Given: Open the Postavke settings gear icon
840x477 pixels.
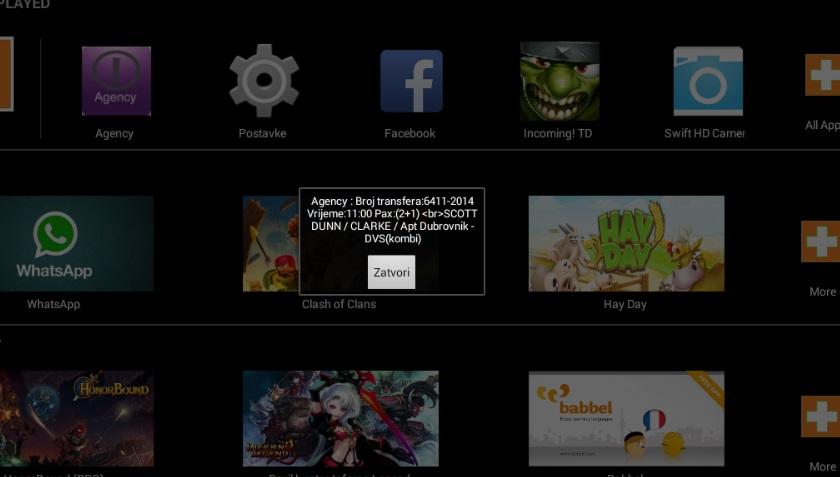Looking at the screenshot, I should click(264, 81).
